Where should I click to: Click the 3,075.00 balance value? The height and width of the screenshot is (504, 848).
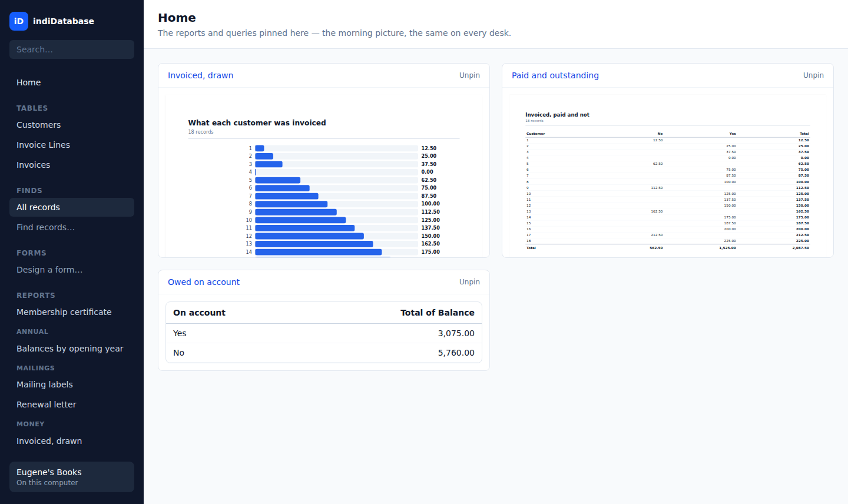tap(456, 333)
